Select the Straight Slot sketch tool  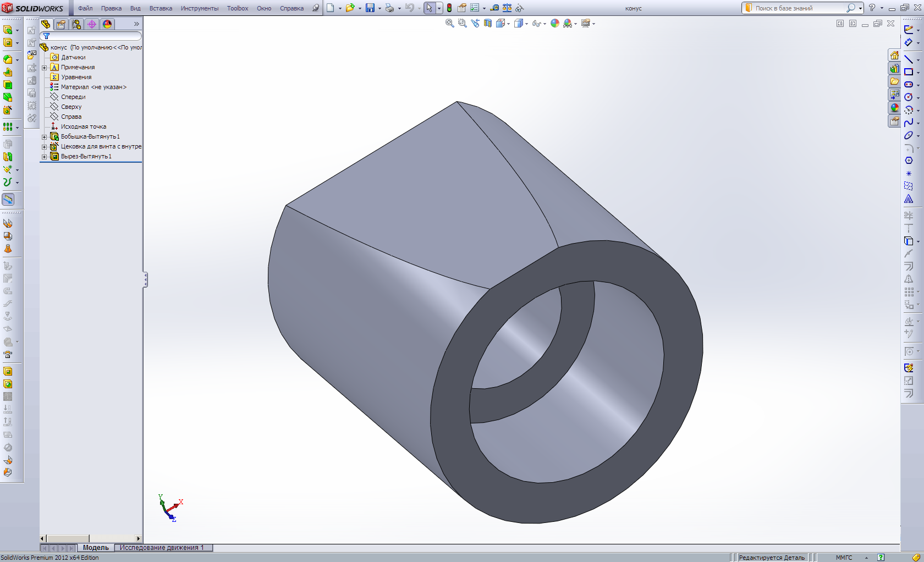(909, 85)
